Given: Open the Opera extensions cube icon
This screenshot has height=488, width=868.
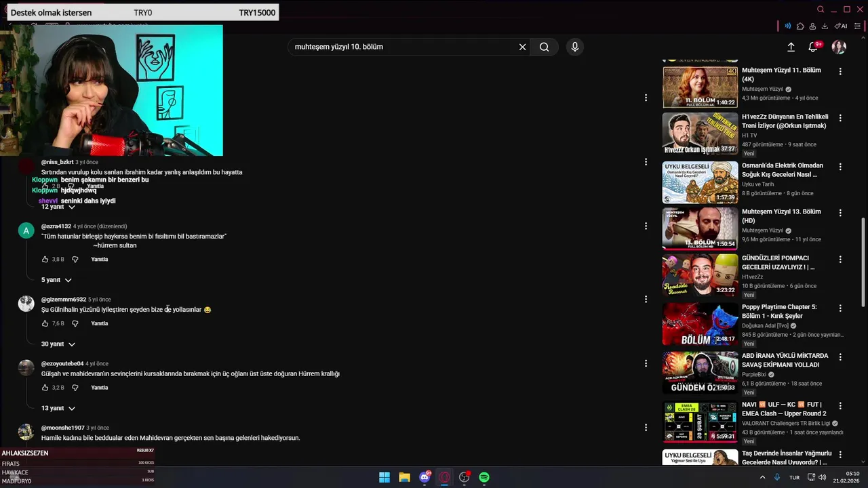Looking at the screenshot, I should click(x=800, y=26).
